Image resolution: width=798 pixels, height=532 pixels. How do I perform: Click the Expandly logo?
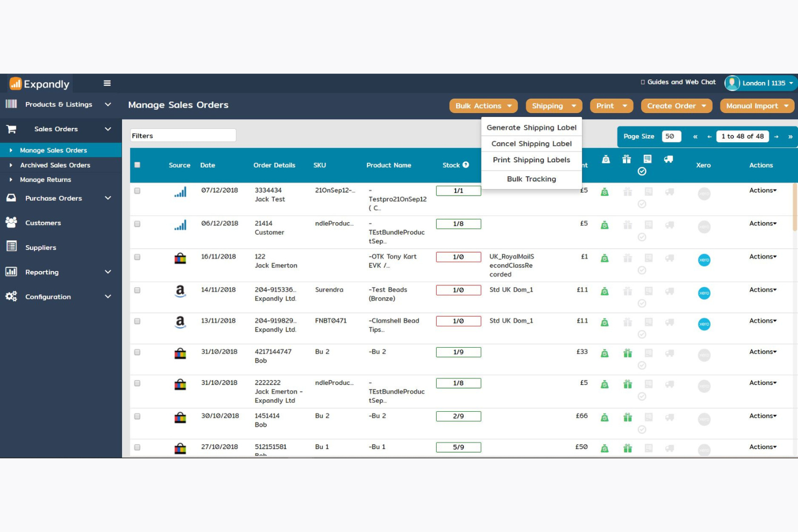pos(39,84)
